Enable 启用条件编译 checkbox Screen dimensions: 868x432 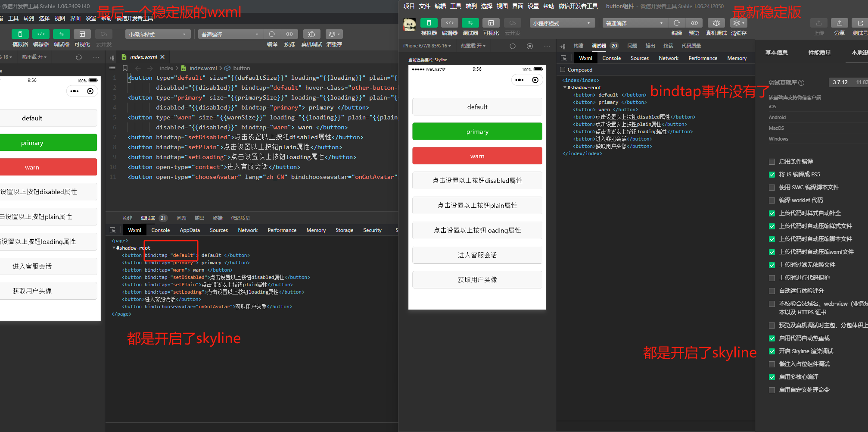pos(772,162)
